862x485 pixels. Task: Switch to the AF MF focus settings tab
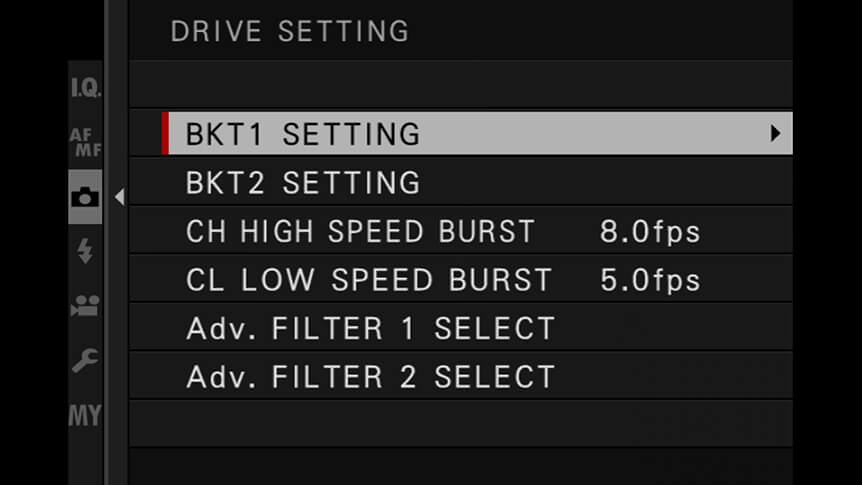point(86,142)
